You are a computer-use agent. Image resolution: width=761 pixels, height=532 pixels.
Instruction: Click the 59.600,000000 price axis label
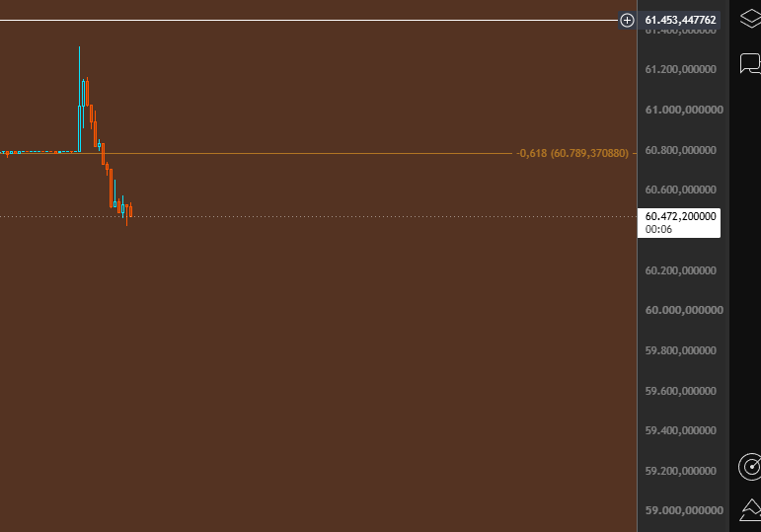(680, 391)
